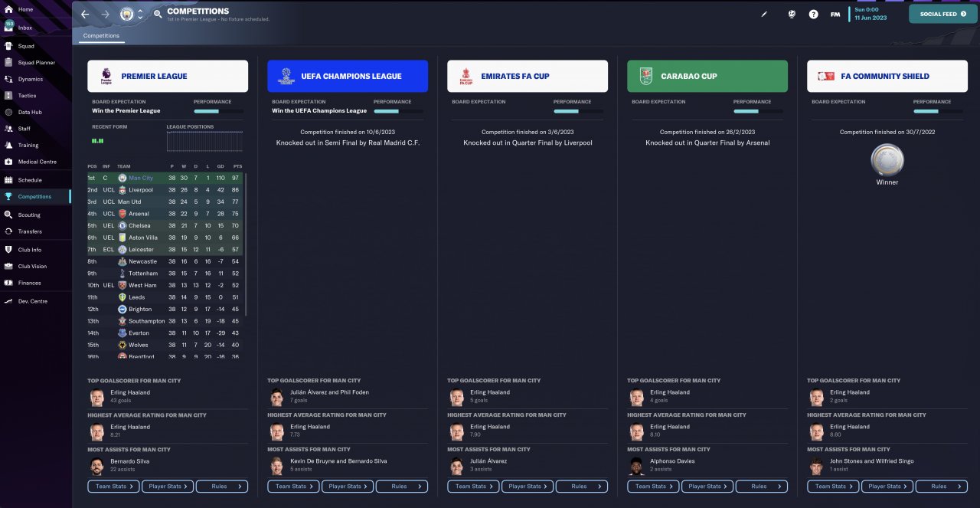This screenshot has width=980, height=508.
Task: Click the Champions League logo
Action: click(286, 76)
